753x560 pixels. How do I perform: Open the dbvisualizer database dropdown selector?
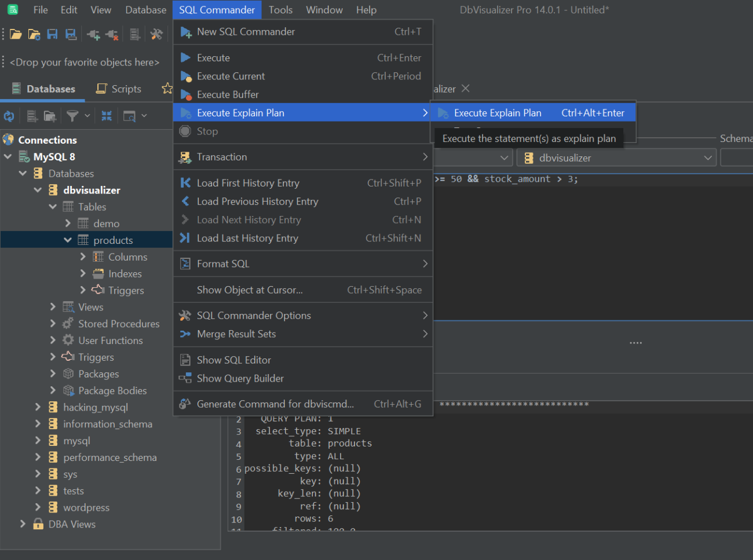tap(708, 157)
